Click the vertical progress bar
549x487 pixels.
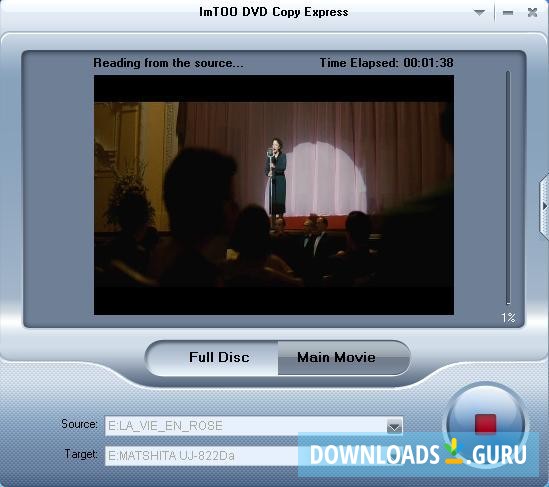tap(508, 188)
